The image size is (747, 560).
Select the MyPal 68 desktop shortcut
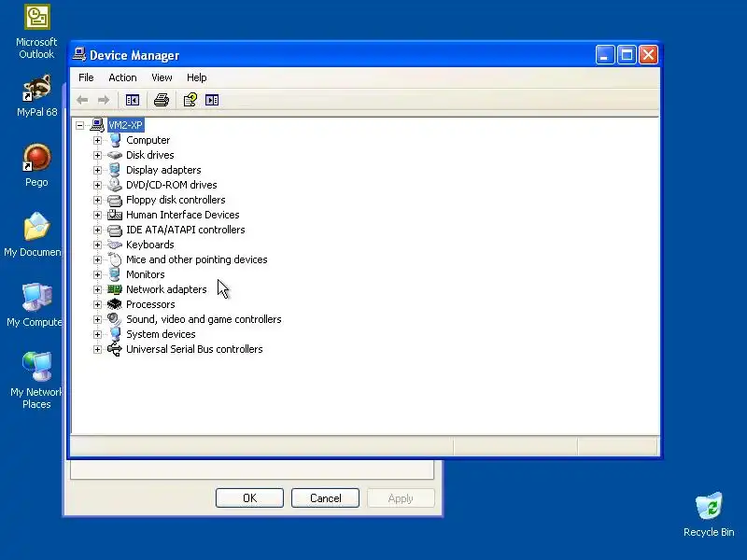point(36,95)
